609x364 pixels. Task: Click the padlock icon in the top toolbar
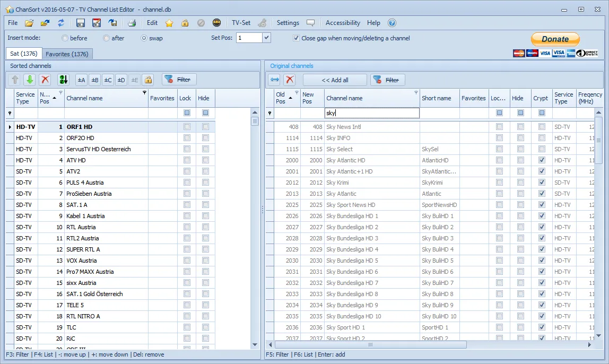tap(185, 23)
